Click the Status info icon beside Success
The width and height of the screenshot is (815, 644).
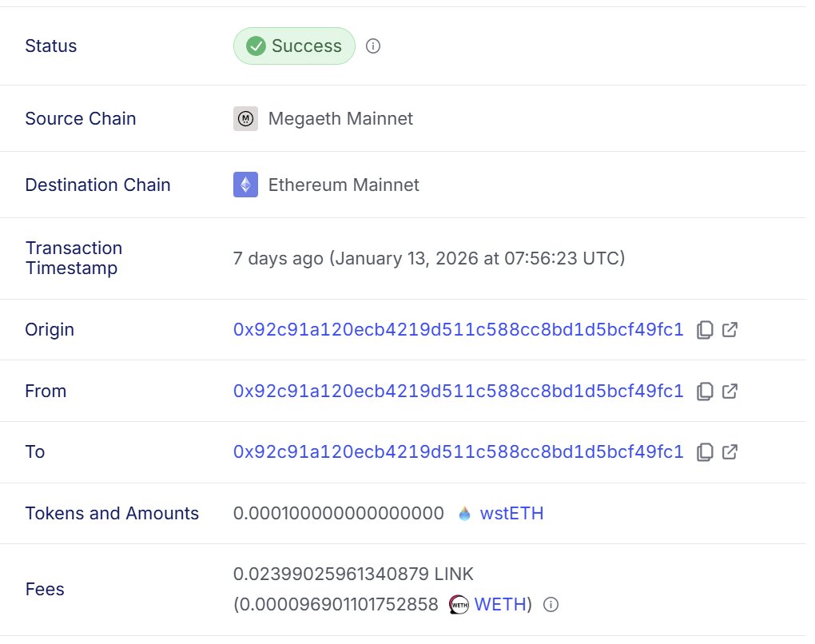(372, 46)
